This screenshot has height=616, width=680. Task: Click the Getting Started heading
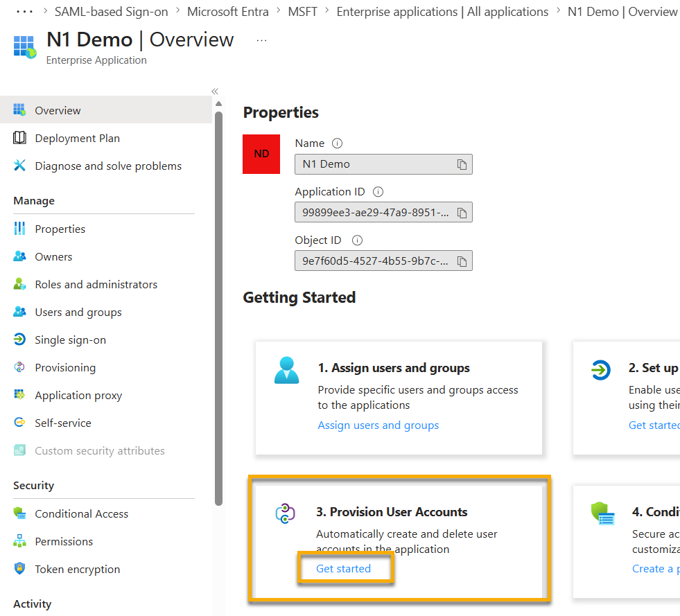299,297
